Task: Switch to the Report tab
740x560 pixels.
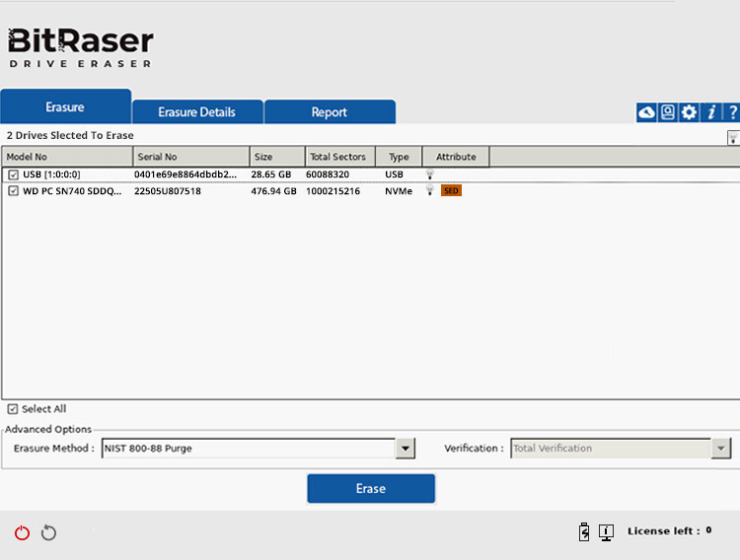Action: pos(330,111)
